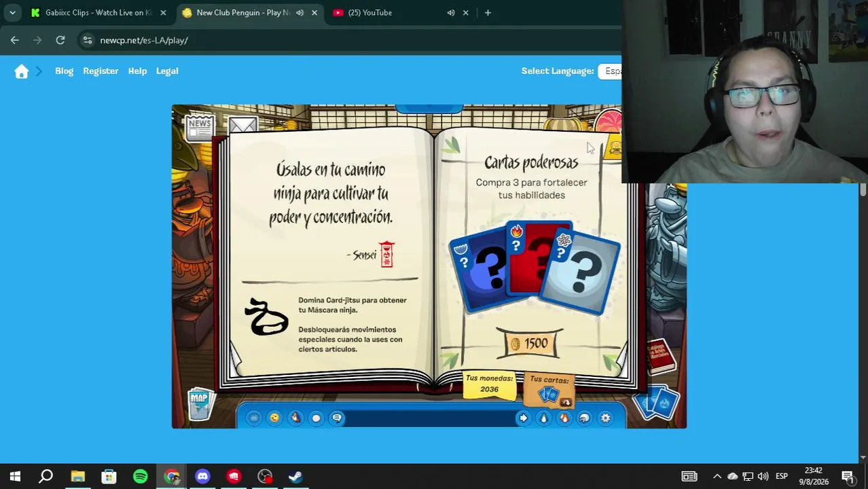Buy cards with the 1500 coins button
Viewport: 868px width, 489px height.
(530, 344)
